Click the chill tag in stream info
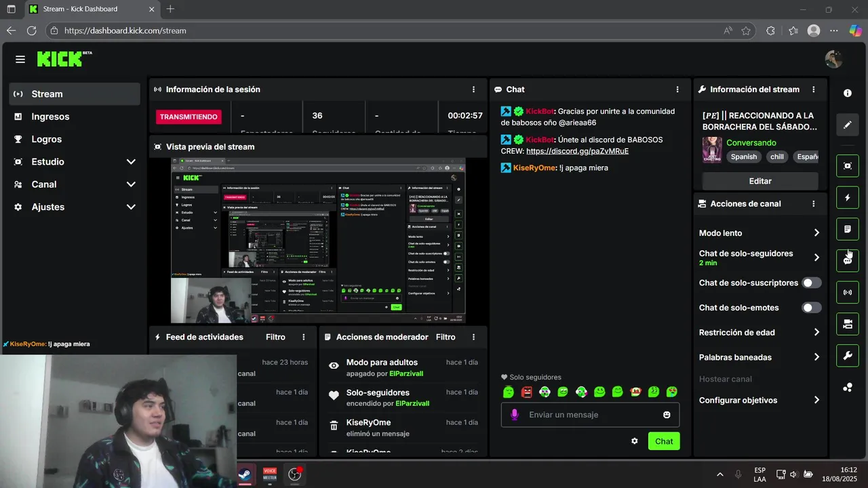Screen dimensions: 868x488 pos(777,157)
